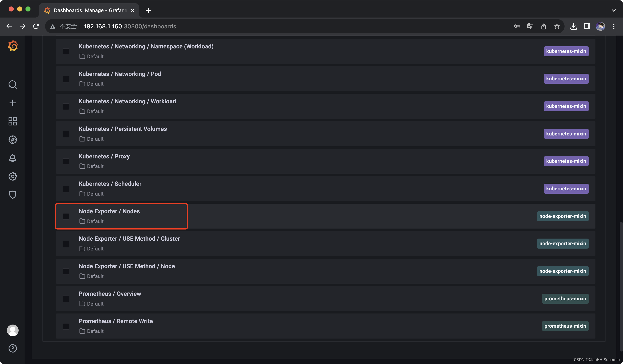Filter by node-exporter-mixin tag on Cluster row
This screenshot has height=364, width=623.
click(x=563, y=244)
